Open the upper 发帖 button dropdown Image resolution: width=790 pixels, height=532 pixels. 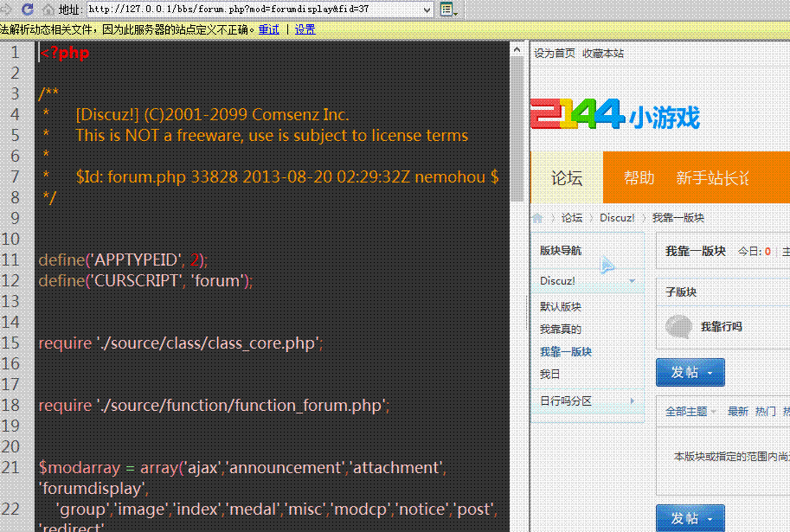coord(710,373)
